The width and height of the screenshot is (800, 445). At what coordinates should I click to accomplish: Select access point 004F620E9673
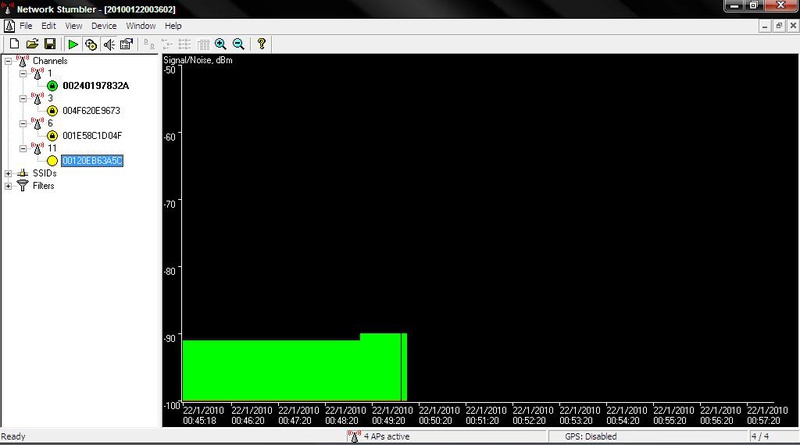(x=91, y=111)
